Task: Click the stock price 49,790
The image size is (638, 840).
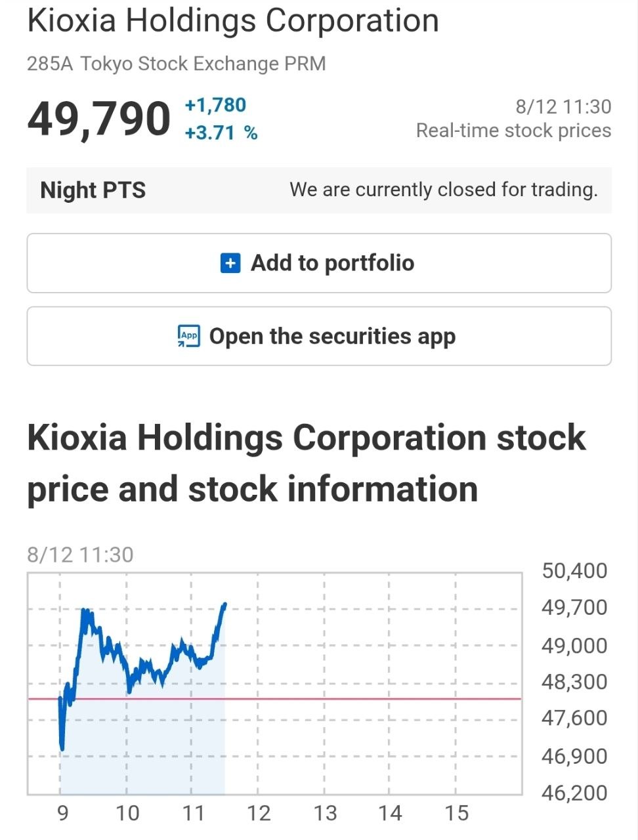Action: [x=99, y=119]
